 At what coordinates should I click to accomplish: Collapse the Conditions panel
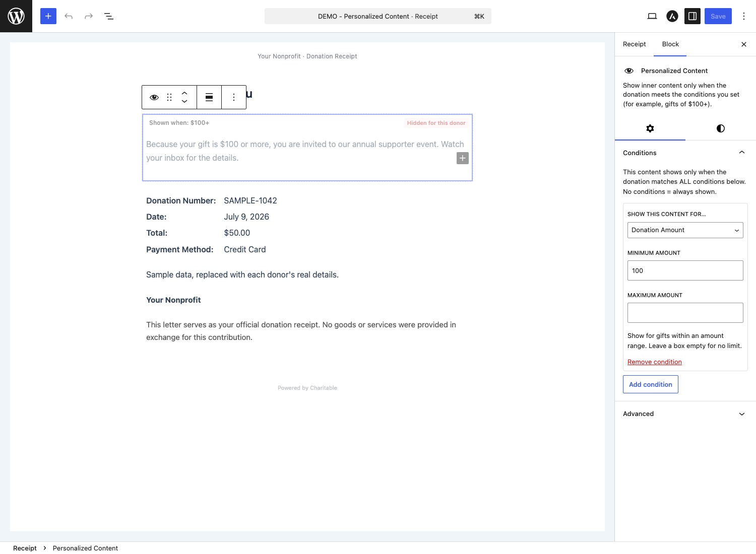[x=685, y=153]
